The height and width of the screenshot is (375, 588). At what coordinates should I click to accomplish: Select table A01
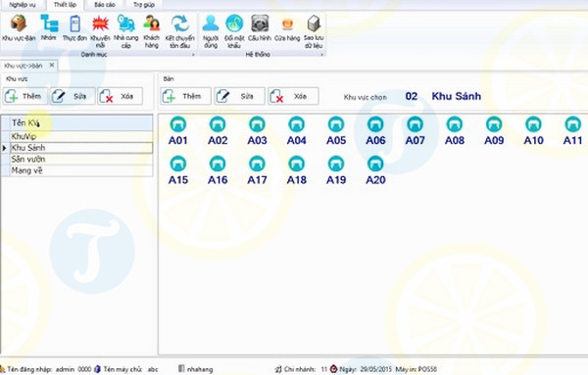[x=178, y=131]
